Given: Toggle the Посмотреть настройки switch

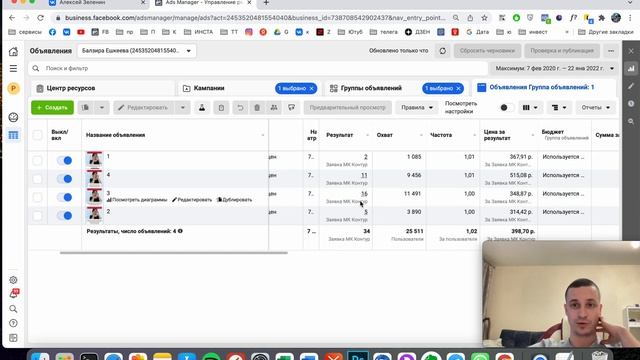Looking at the screenshot, I should [506, 107].
